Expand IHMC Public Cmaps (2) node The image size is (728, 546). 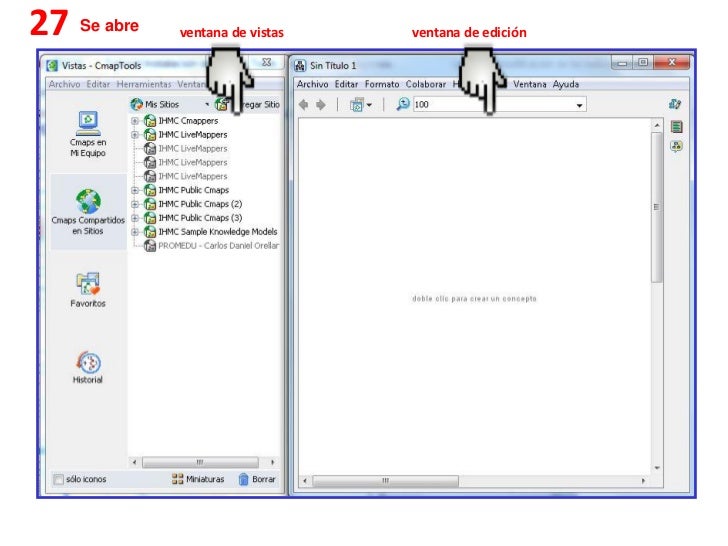pyautogui.click(x=135, y=204)
